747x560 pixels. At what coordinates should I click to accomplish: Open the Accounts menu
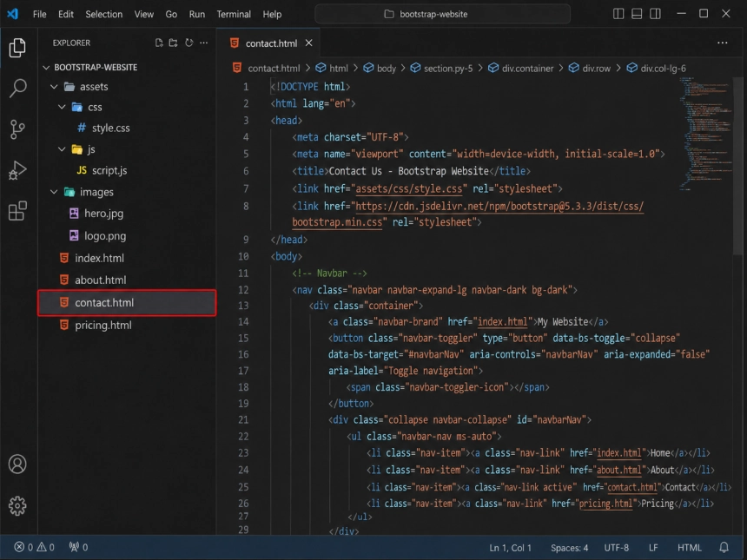(17, 464)
